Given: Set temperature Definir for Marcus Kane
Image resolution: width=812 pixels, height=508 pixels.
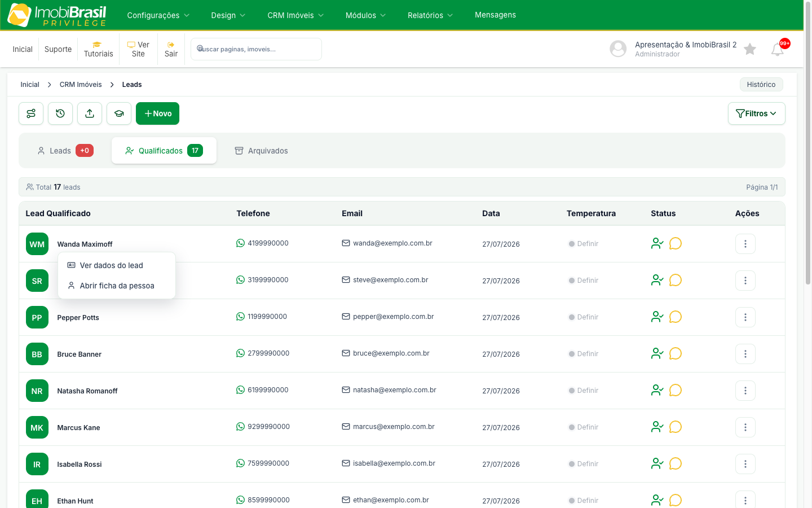Looking at the screenshot, I should point(584,427).
